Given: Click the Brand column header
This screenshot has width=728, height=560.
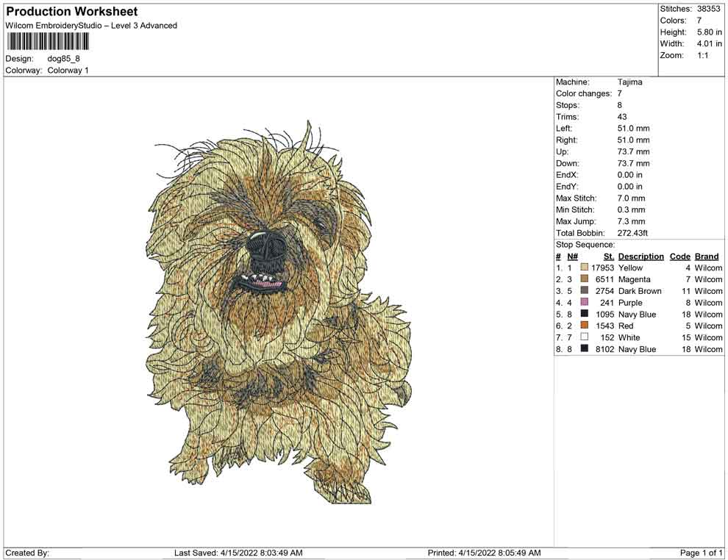Looking at the screenshot, I should point(707,256).
